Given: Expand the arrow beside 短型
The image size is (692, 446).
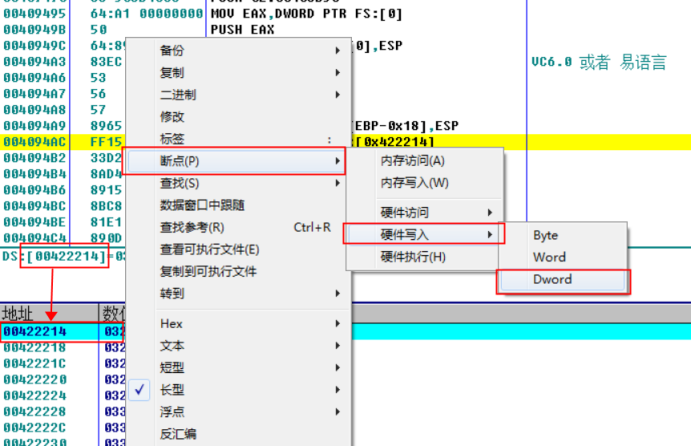Looking at the screenshot, I should [x=338, y=367].
